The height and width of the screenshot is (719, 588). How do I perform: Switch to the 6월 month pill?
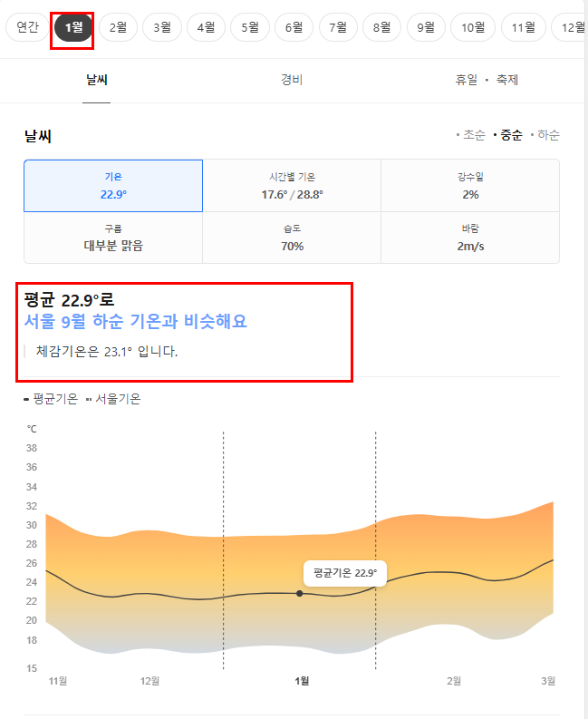click(294, 27)
